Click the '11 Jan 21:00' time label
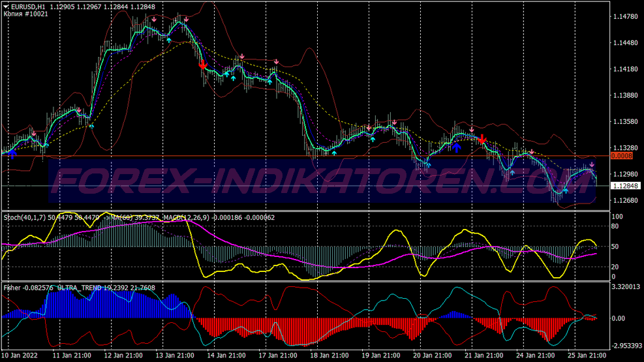This screenshot has height=362, width=644. coord(72,355)
